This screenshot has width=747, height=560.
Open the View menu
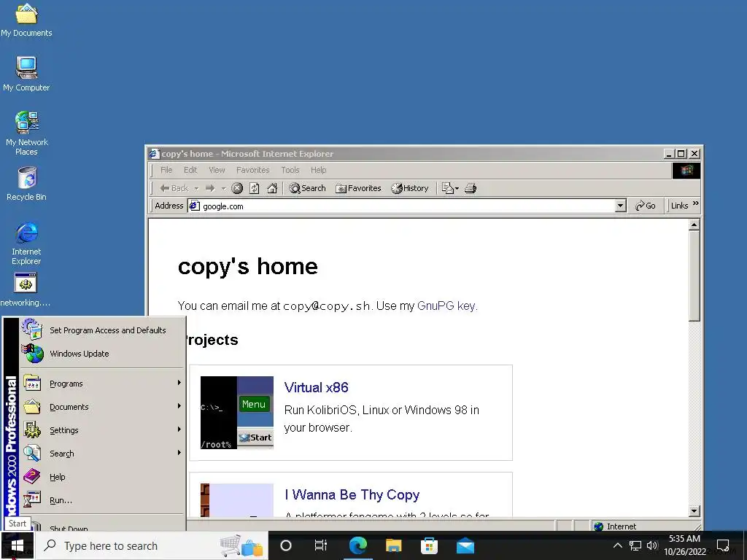[217, 170]
